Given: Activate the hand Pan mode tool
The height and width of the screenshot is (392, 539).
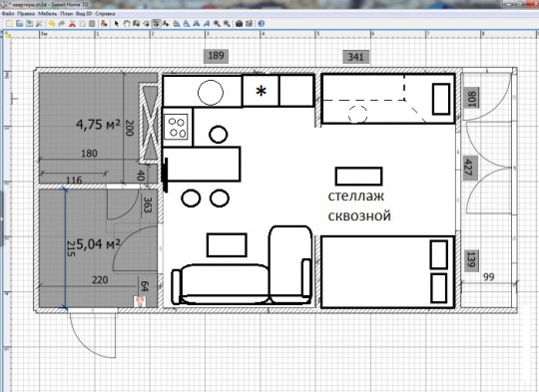Looking at the screenshot, I should click(x=127, y=23).
